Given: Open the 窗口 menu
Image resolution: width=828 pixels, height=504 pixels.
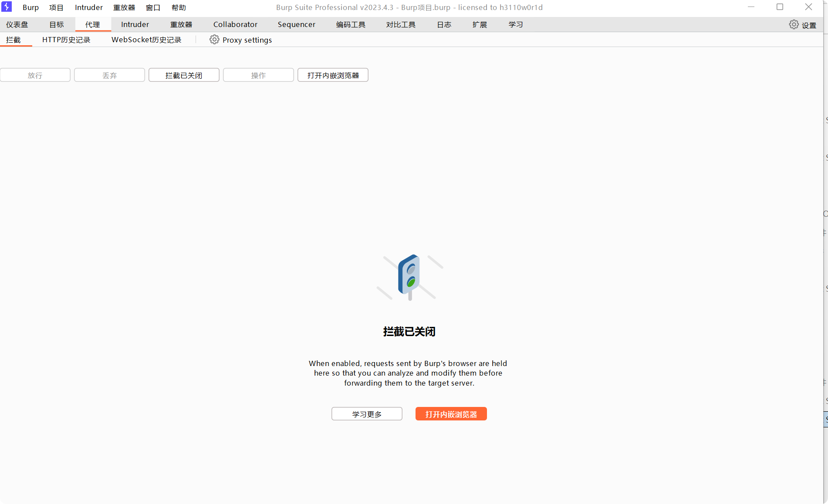Looking at the screenshot, I should [x=153, y=7].
